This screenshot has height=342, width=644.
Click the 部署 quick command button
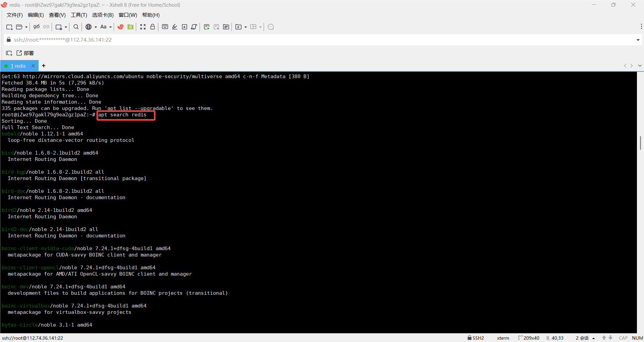[25, 53]
